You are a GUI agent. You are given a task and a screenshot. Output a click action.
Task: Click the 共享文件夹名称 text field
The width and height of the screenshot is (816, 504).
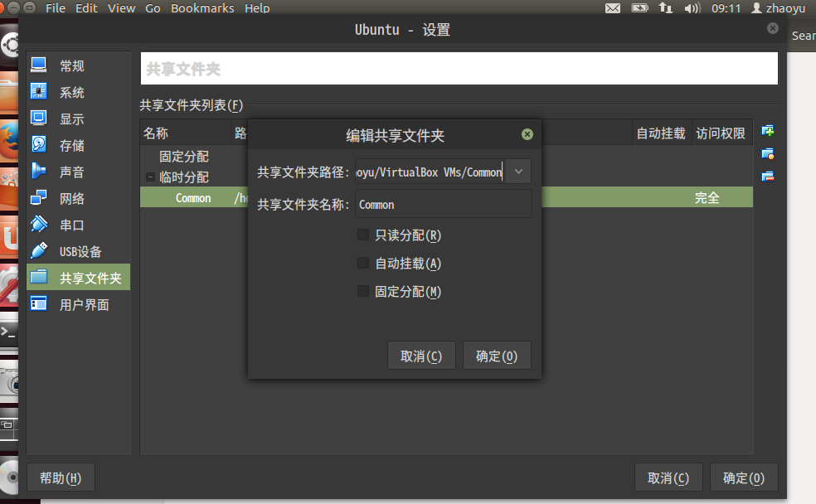click(x=443, y=205)
